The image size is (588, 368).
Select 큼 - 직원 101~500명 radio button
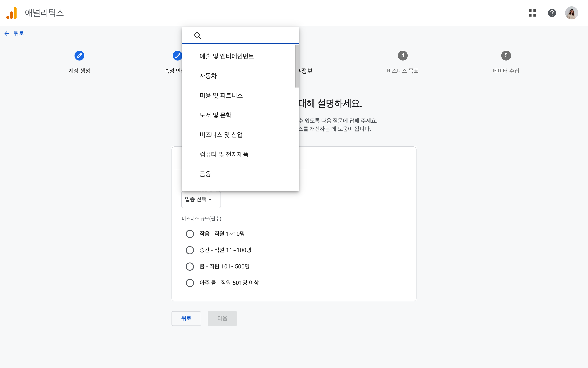(190, 267)
